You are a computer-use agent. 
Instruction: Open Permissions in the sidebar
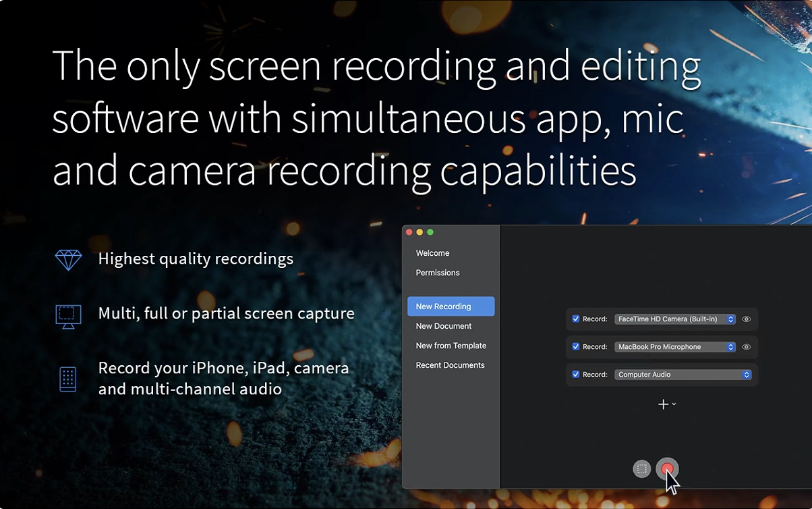tap(438, 273)
